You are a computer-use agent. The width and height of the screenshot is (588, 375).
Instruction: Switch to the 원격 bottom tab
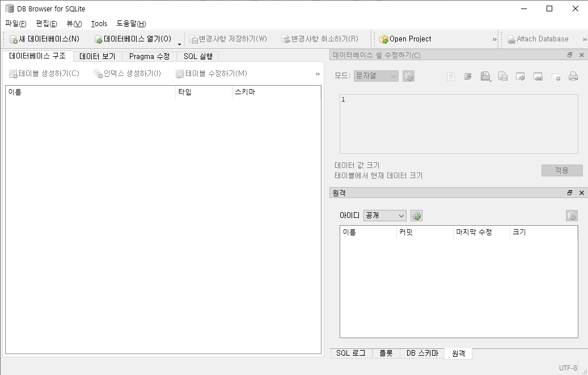[x=458, y=353]
